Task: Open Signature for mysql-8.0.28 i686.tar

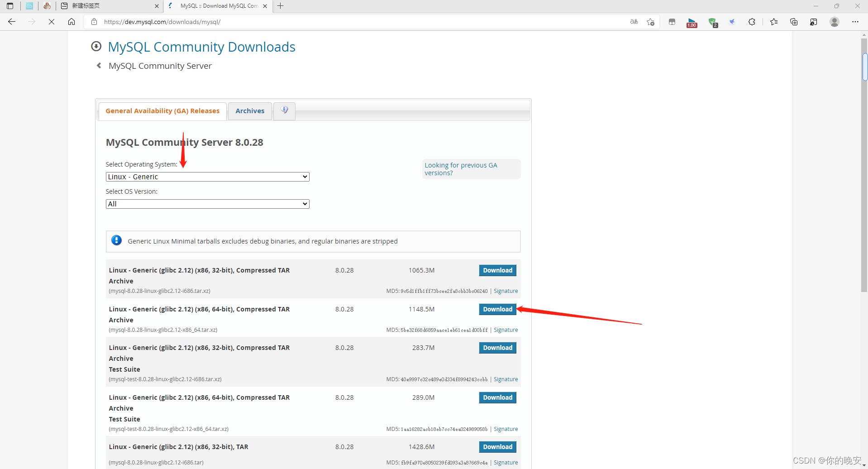Action: tap(506, 463)
